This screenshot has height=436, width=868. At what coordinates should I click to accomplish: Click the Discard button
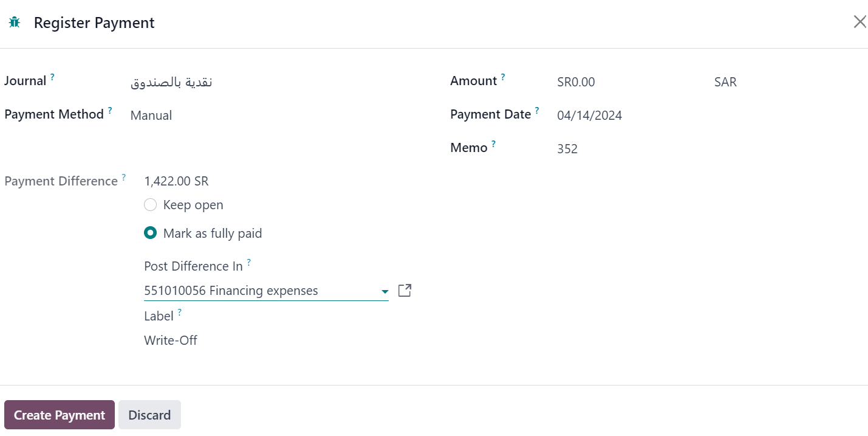click(x=149, y=415)
